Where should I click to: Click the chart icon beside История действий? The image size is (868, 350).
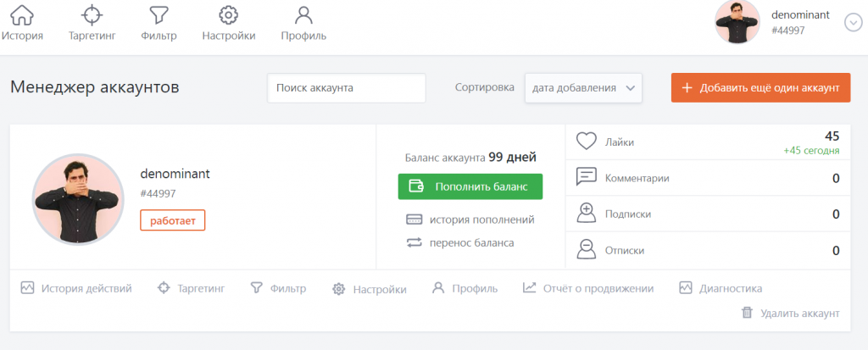tap(27, 288)
